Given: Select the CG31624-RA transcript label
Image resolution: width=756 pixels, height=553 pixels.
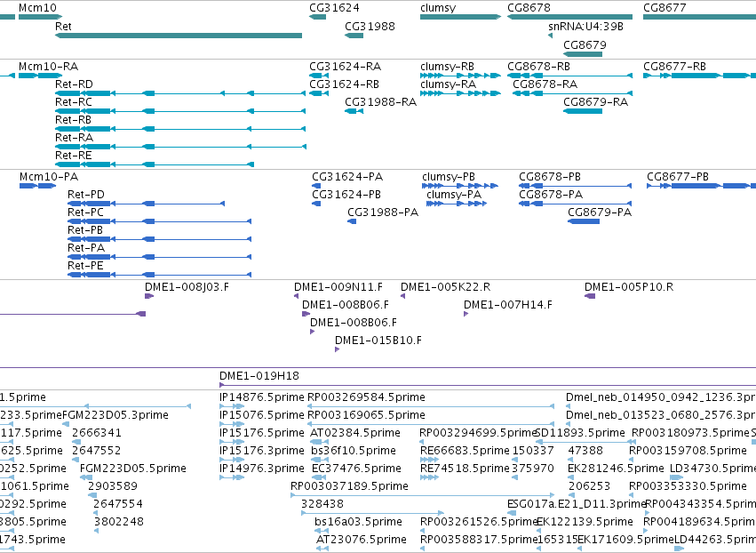Looking at the screenshot, I should [346, 66].
